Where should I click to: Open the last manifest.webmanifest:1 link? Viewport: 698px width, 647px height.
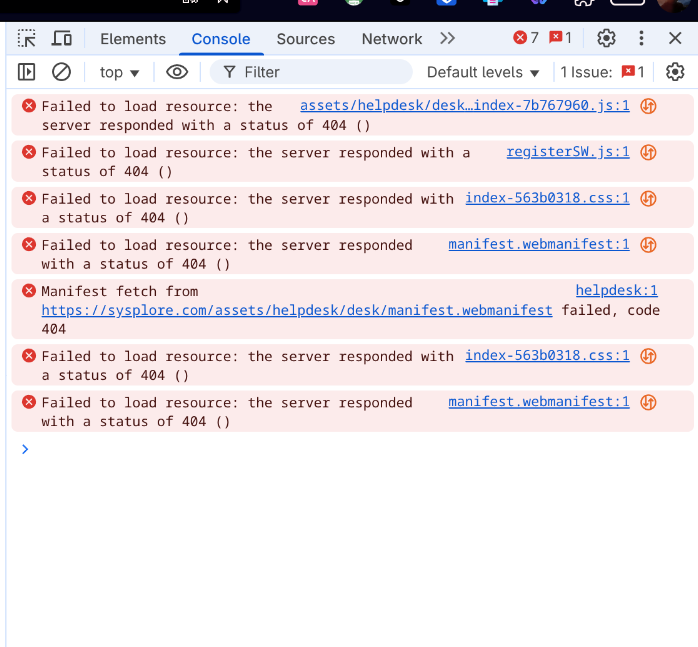(x=539, y=402)
